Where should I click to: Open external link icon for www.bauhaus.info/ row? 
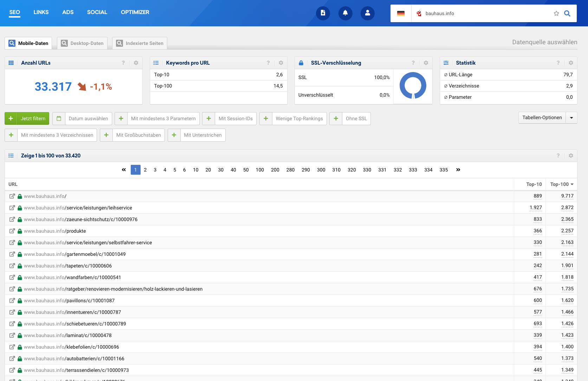coord(12,196)
